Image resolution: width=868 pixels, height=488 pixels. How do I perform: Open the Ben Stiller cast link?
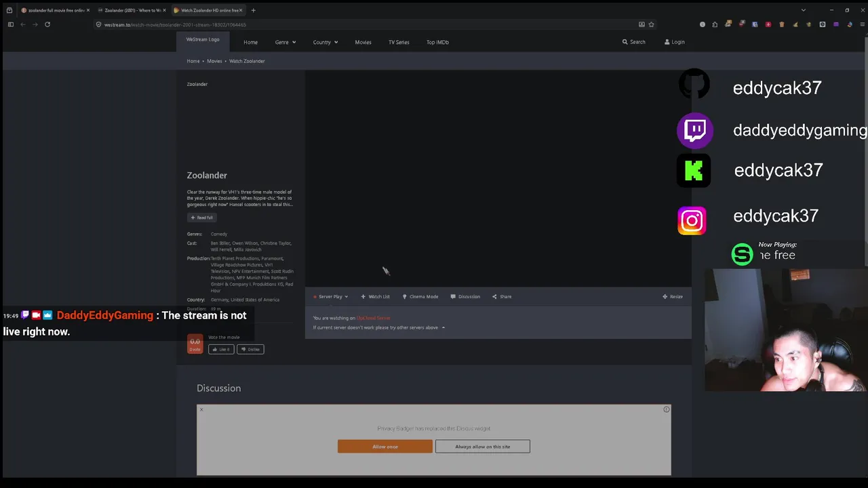pos(220,243)
